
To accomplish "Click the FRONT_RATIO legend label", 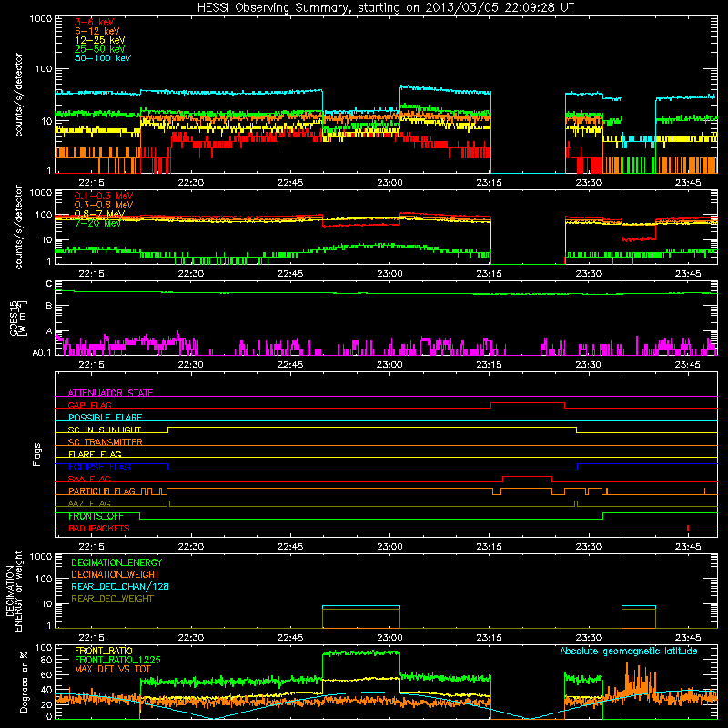I will coord(104,651).
